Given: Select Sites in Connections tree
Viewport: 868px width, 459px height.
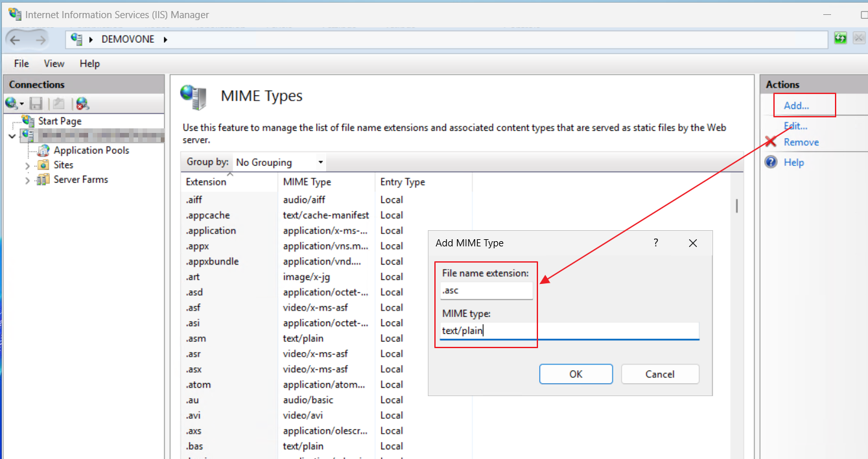Looking at the screenshot, I should pyautogui.click(x=64, y=165).
